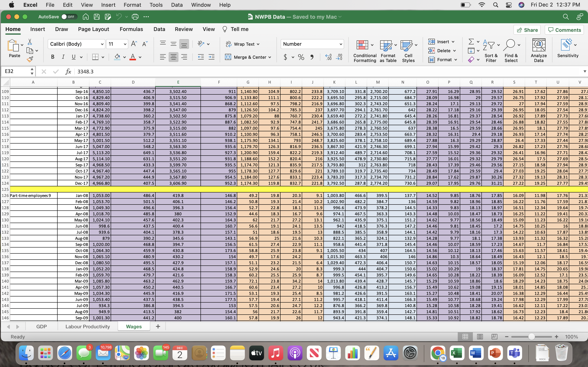Expand the Number format dropdown
This screenshot has width=588, height=367.
coord(341,44)
